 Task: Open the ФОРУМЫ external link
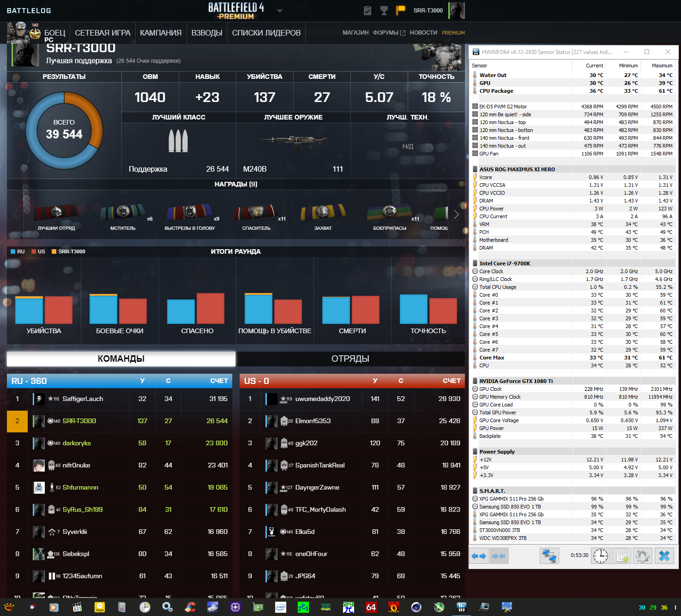click(x=389, y=33)
